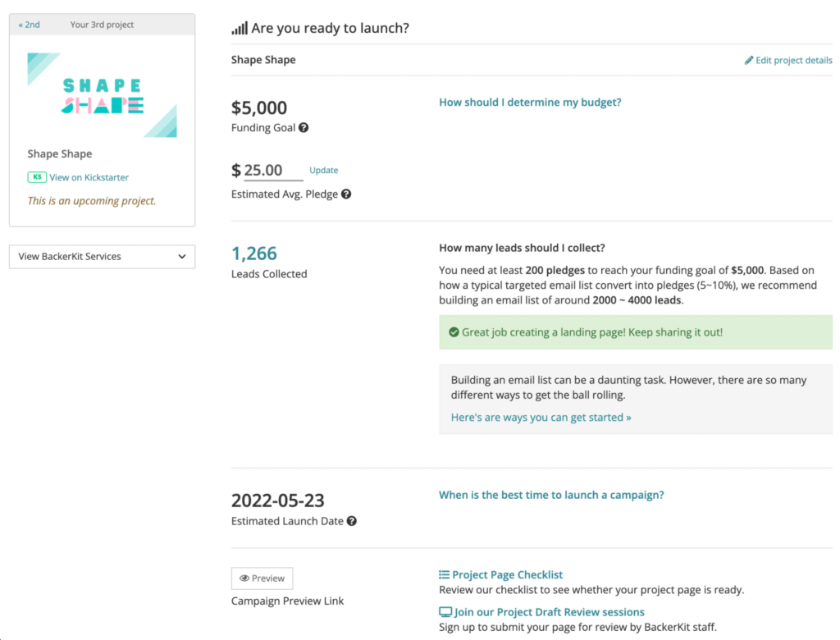Click the Estimated Launch Date help icon
Image resolution: width=840 pixels, height=640 pixels.
tap(351, 521)
